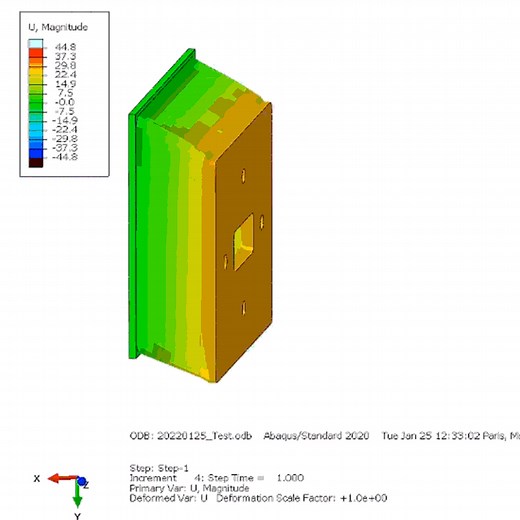Pick the slot hole left of the square cutout
The width and height of the screenshot is (520, 520).
click(x=226, y=262)
